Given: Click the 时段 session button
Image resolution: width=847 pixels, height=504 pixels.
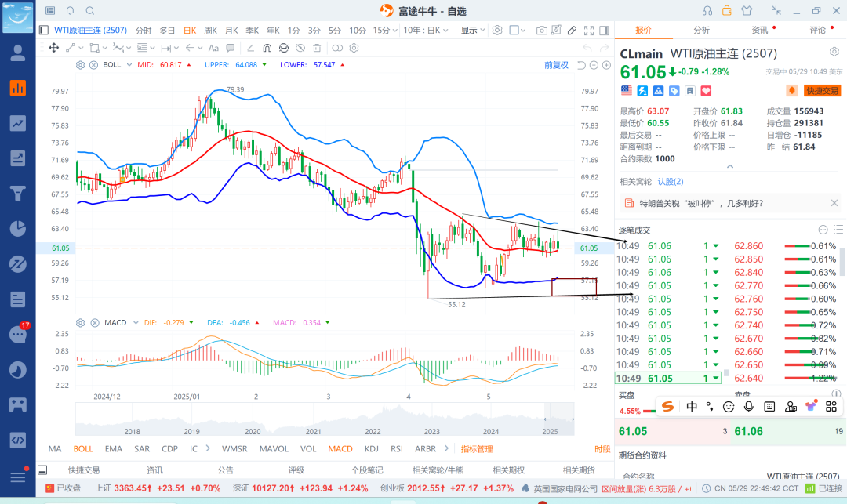Looking at the screenshot, I should [x=602, y=449].
